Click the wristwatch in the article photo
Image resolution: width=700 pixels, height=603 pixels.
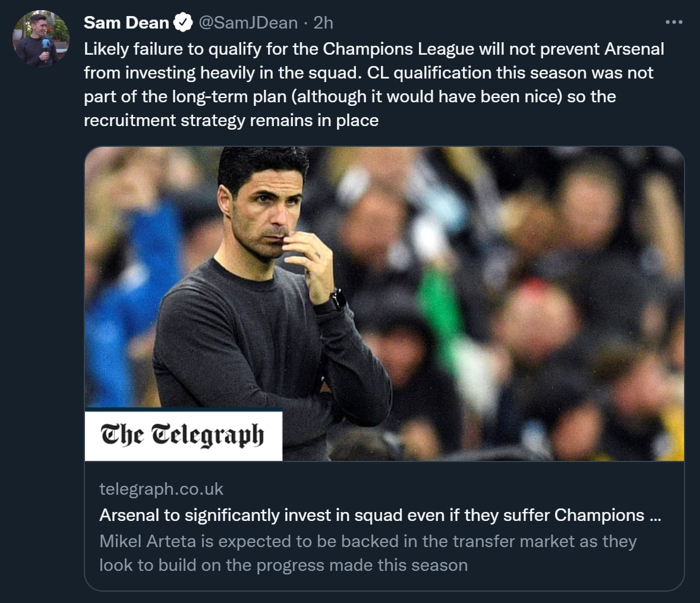337,298
